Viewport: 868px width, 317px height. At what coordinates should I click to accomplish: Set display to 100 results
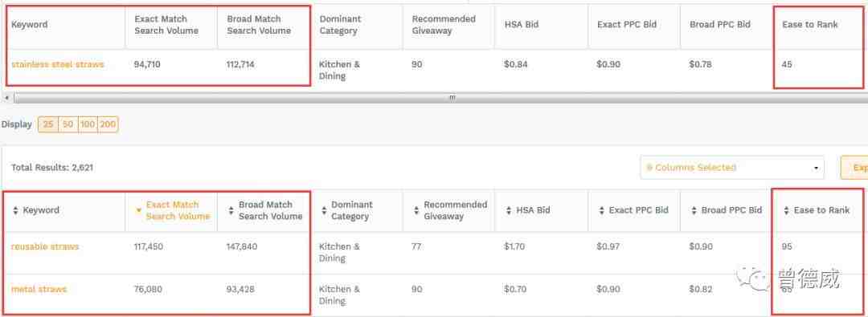point(88,124)
